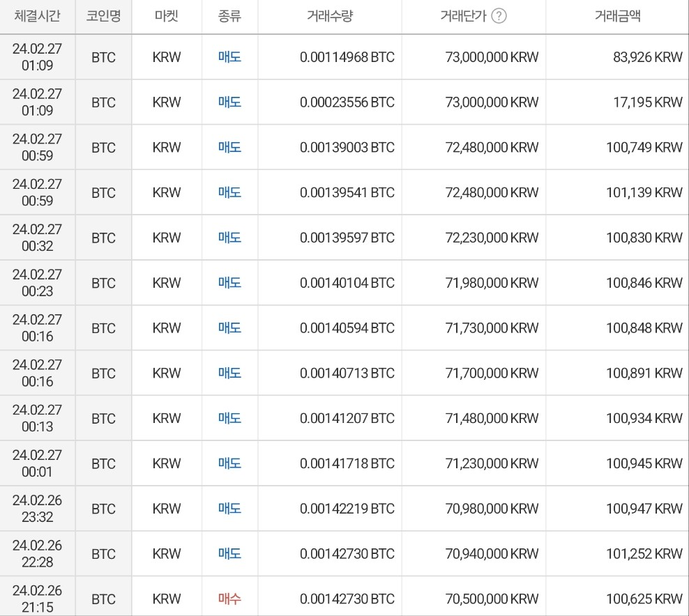Viewport: 689px width, 616px height.
Task: Click 매도 in the 70,940,000 KRW row
Action: (230, 554)
